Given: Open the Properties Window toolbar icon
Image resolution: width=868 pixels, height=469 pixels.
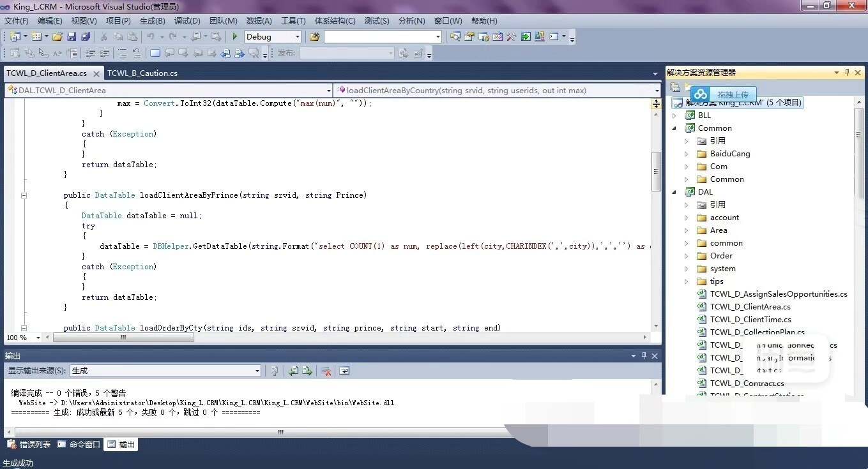Looking at the screenshot, I should click(x=469, y=37).
